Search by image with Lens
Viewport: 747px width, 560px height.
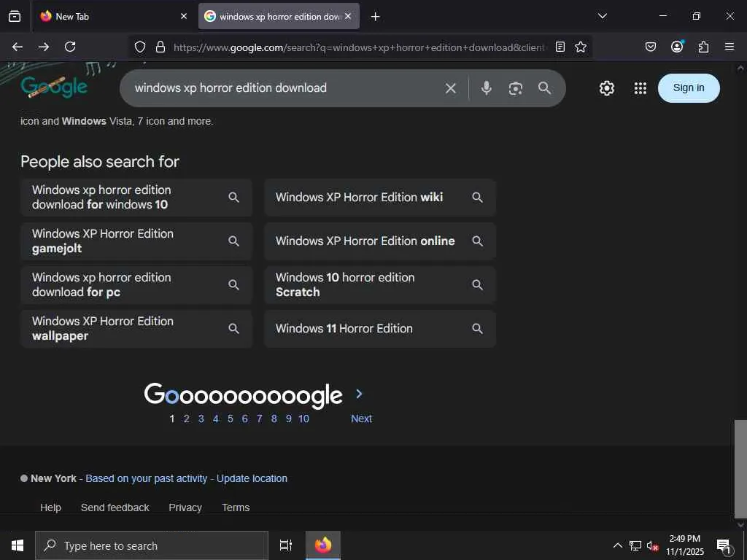point(516,88)
